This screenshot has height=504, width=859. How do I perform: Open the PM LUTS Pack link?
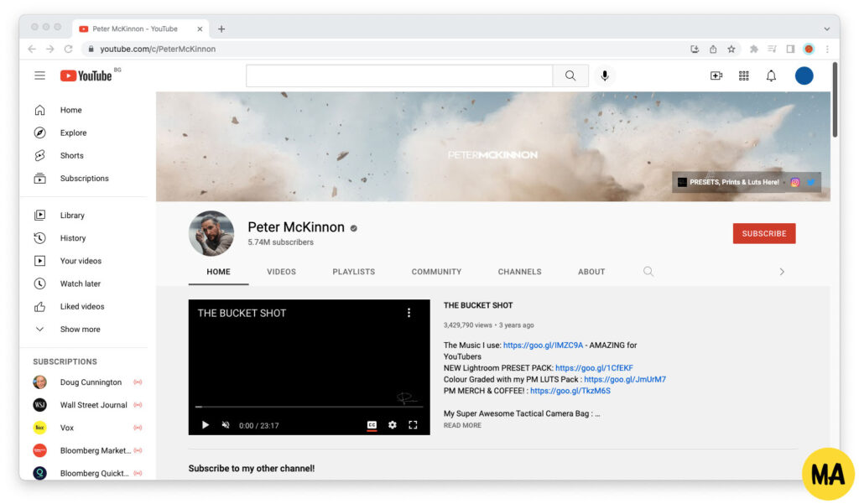[x=624, y=379]
